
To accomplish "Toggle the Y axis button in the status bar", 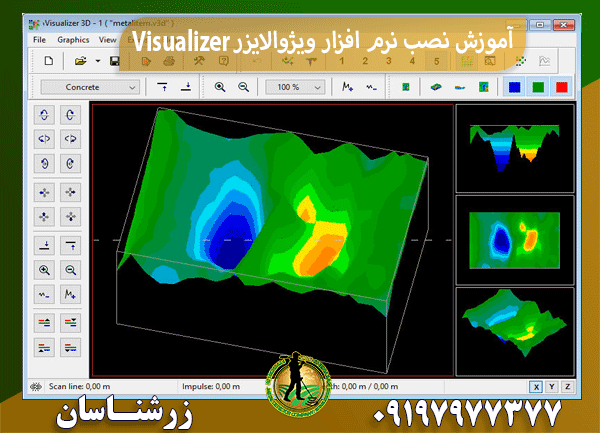I will point(552,387).
